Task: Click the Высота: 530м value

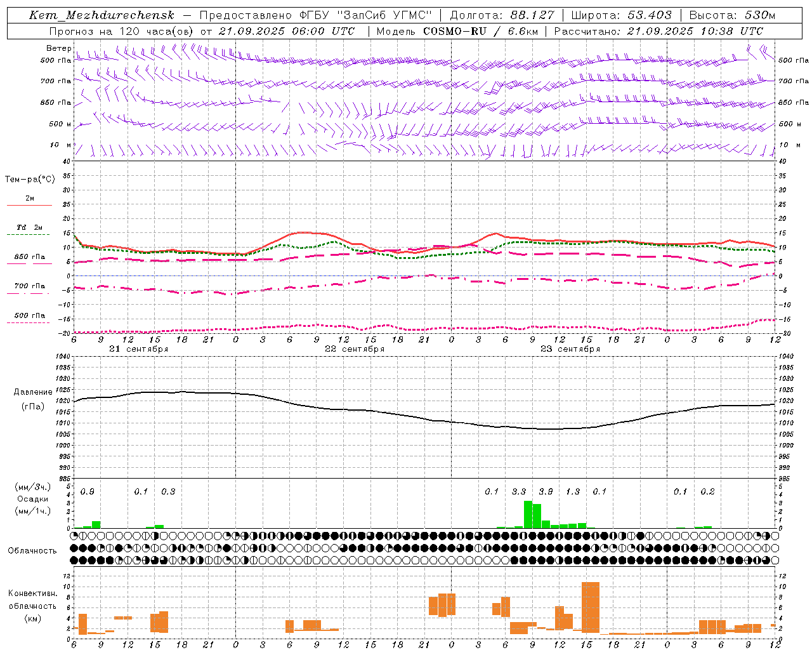Action: 732,15
